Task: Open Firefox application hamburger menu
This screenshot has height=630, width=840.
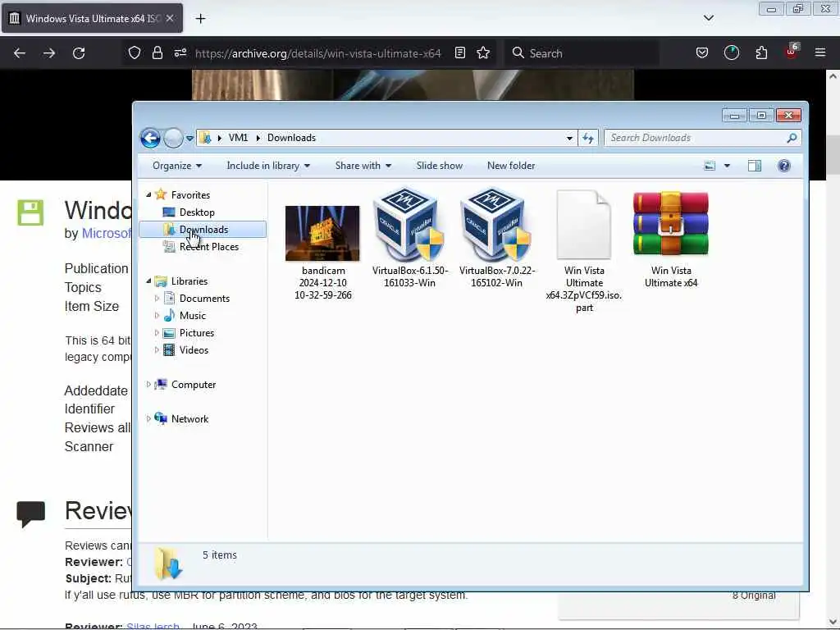Action: pos(820,52)
